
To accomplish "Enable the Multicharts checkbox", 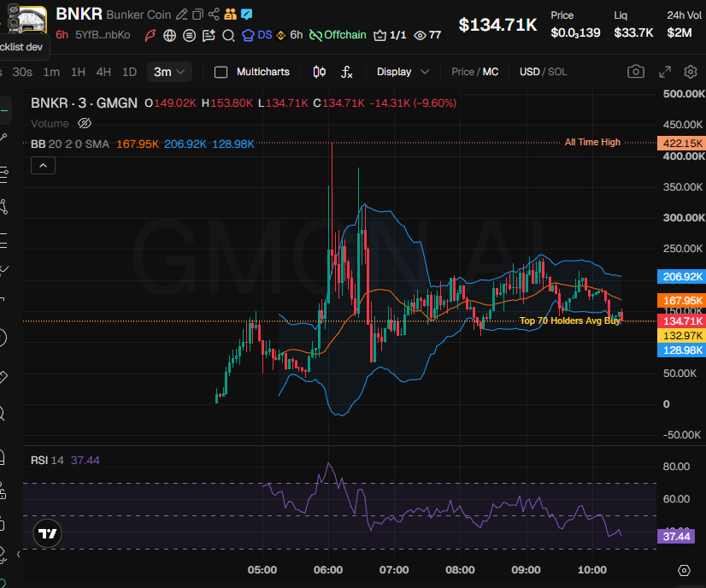I will pyautogui.click(x=221, y=72).
